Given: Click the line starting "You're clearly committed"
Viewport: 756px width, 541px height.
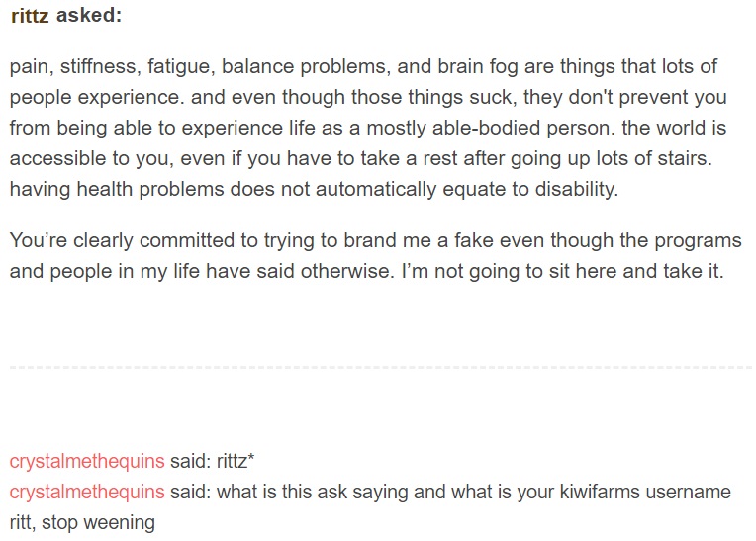Looking at the screenshot, I should click(376, 240).
